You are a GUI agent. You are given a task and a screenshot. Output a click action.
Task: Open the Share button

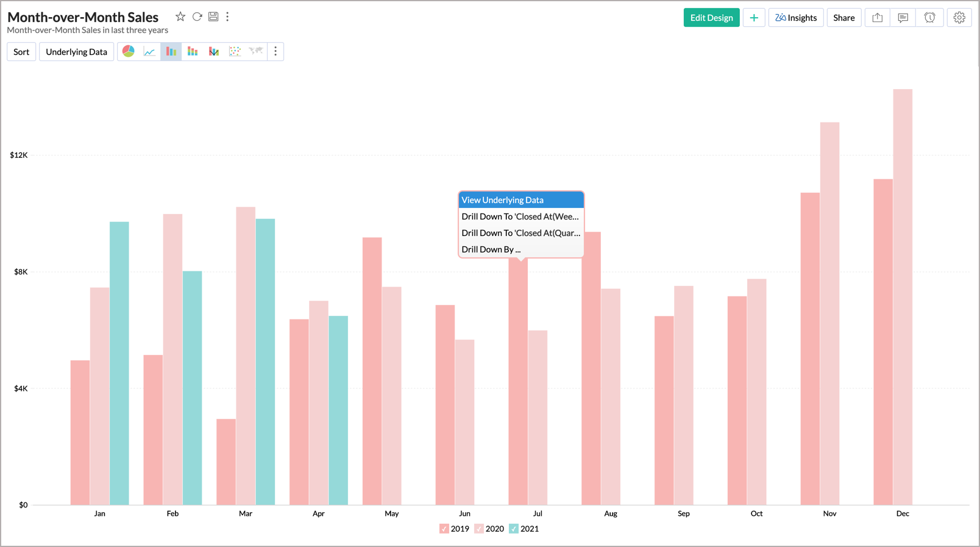point(843,18)
